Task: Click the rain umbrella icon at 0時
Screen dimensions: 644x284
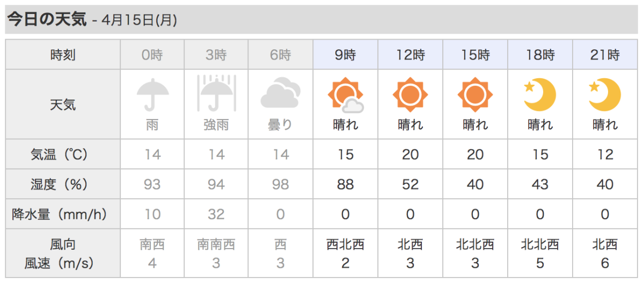Action: [x=152, y=94]
